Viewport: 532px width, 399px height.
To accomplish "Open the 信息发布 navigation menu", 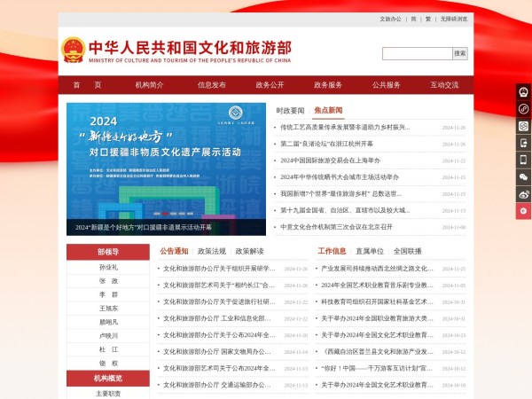I will 211,85.
